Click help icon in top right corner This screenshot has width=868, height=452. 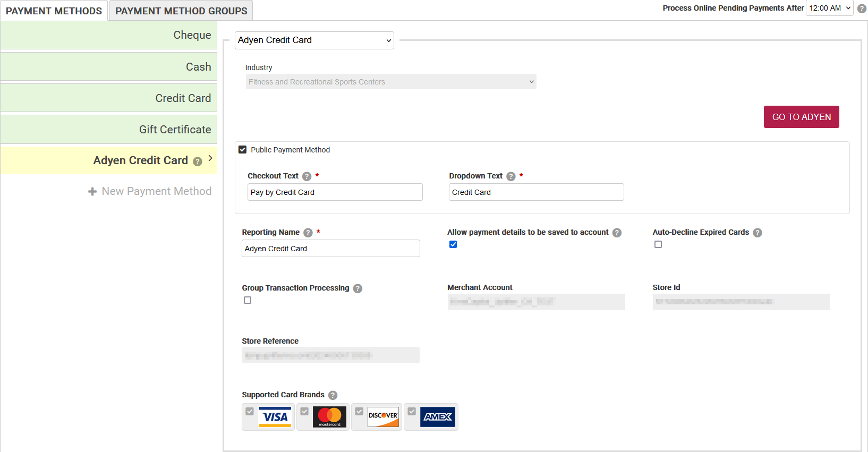(862, 8)
